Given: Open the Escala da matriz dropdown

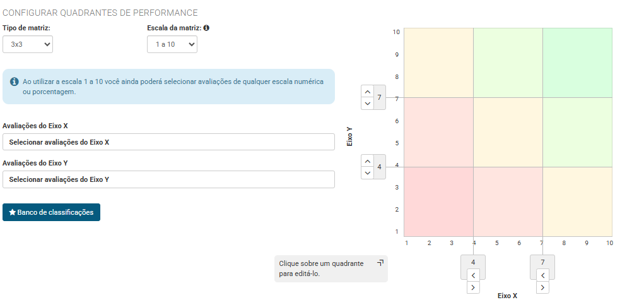Looking at the screenshot, I should coord(172,44).
